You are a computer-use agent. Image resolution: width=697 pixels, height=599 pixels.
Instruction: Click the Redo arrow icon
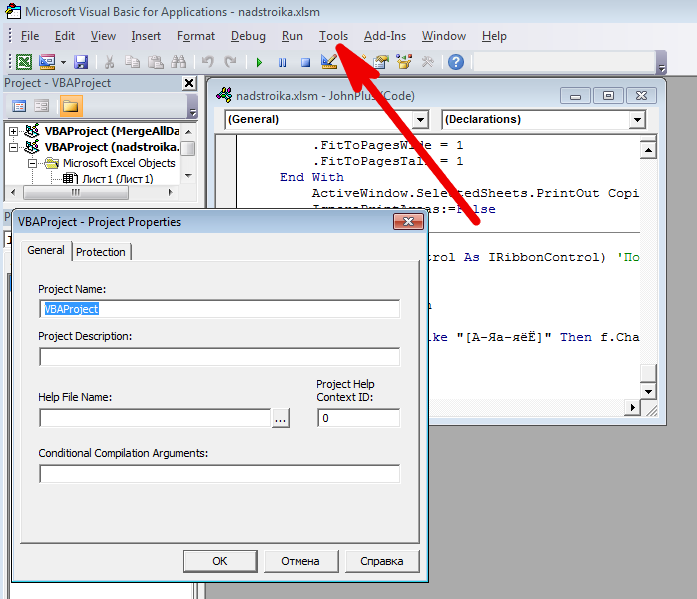click(230, 62)
